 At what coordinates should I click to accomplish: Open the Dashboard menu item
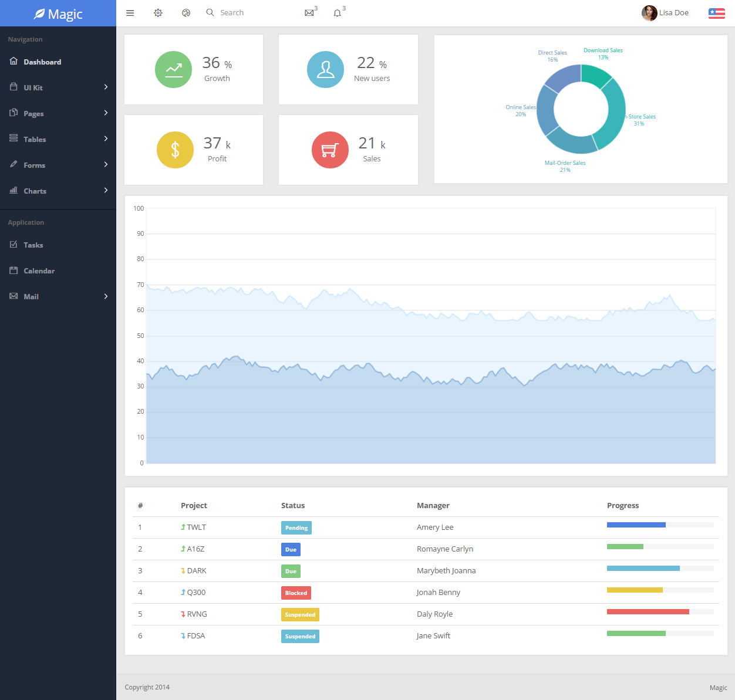[x=58, y=62]
